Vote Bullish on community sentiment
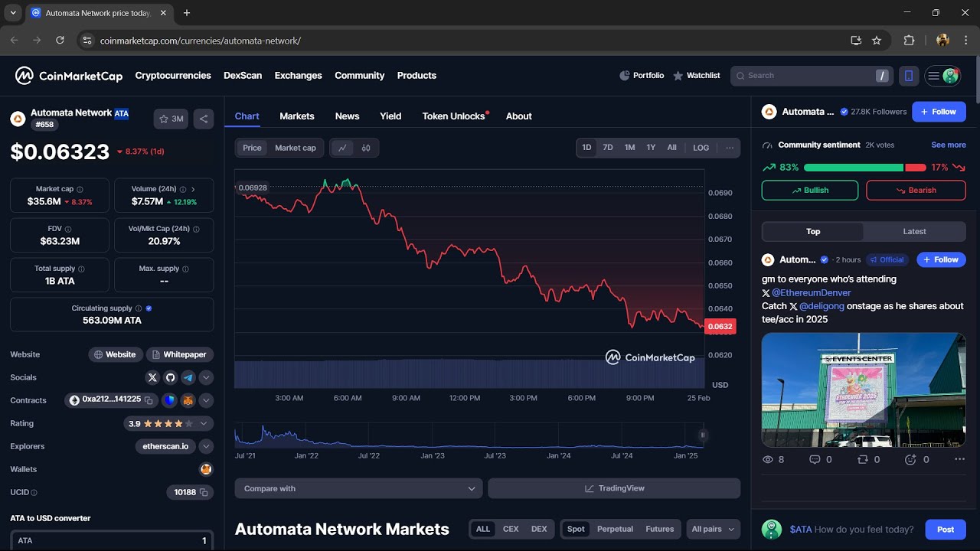The height and width of the screenshot is (551, 980). tap(809, 190)
